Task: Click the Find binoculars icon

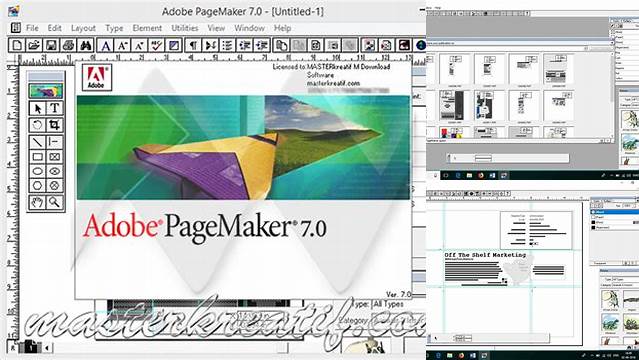Action: pos(86,45)
